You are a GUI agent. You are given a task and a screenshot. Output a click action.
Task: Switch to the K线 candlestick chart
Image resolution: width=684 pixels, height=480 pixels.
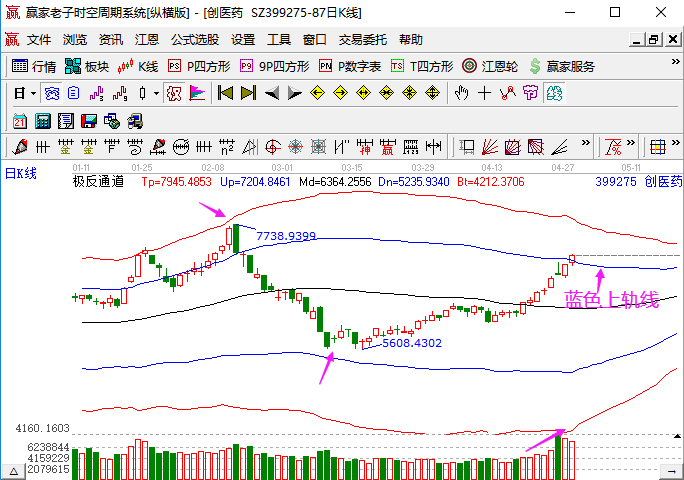coord(138,66)
